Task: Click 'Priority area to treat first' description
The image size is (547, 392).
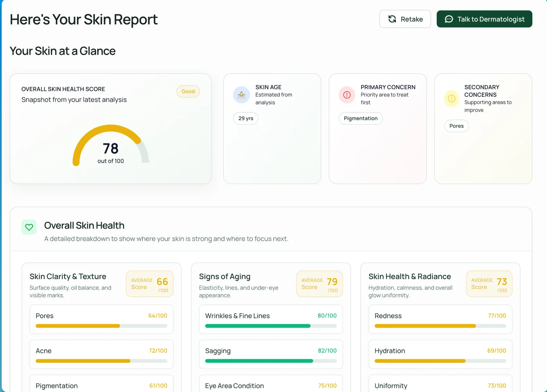Action: click(x=384, y=98)
